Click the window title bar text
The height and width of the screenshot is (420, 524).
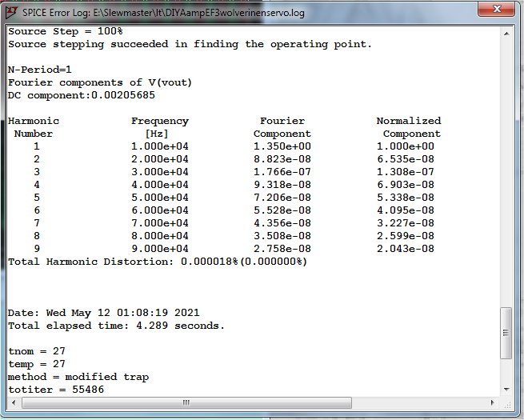coord(163,13)
